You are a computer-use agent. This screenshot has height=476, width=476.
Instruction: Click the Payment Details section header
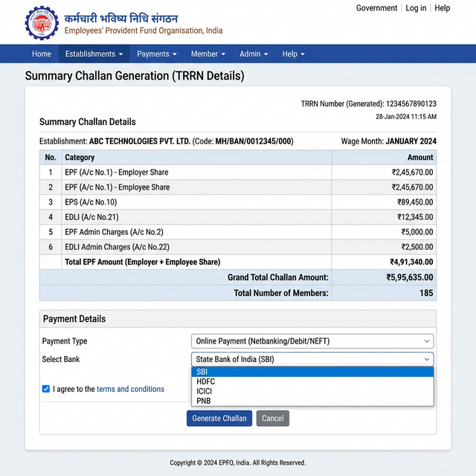pyautogui.click(x=74, y=319)
